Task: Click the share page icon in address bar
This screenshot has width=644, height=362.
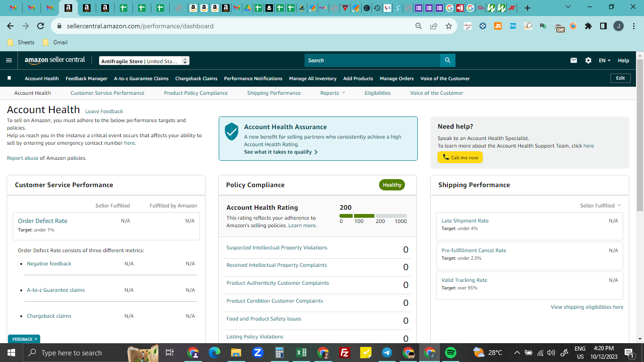Action: click(434, 26)
